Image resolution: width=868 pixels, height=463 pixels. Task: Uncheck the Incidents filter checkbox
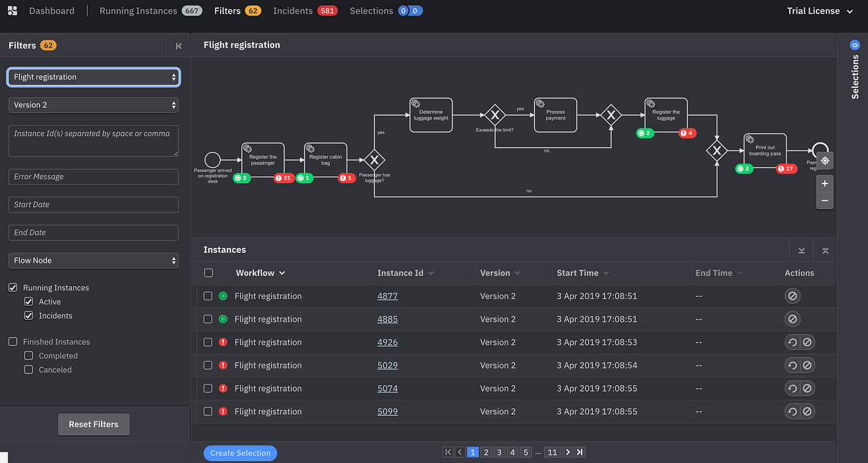[x=29, y=315]
